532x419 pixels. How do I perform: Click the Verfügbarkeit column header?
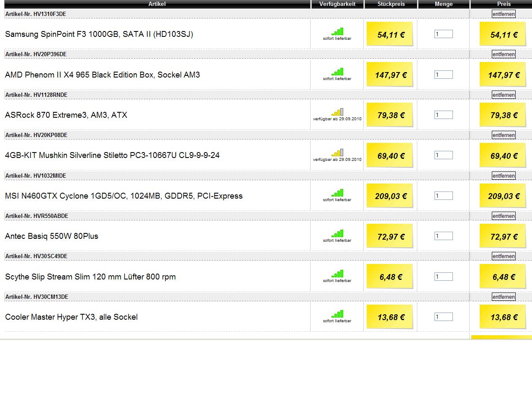point(337,4)
